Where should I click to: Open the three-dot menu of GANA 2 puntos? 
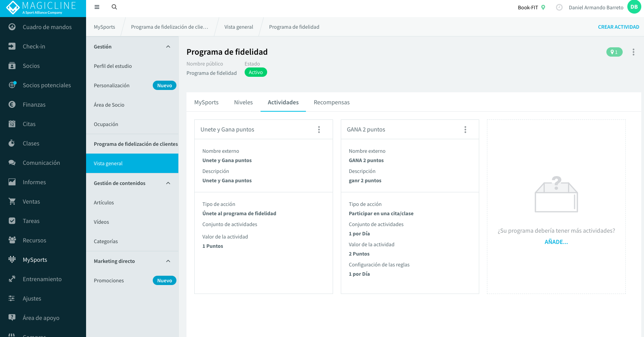(465, 130)
